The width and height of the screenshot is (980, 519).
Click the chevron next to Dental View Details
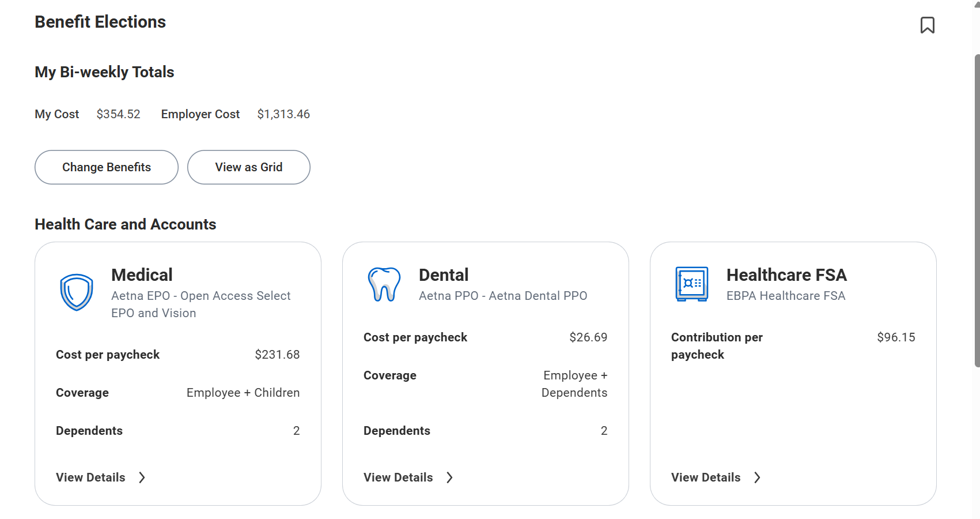pyautogui.click(x=449, y=477)
